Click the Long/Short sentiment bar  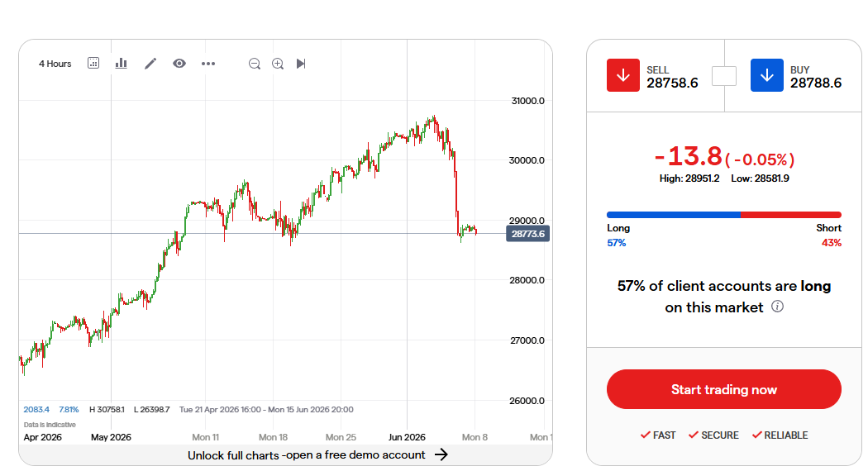click(x=724, y=215)
